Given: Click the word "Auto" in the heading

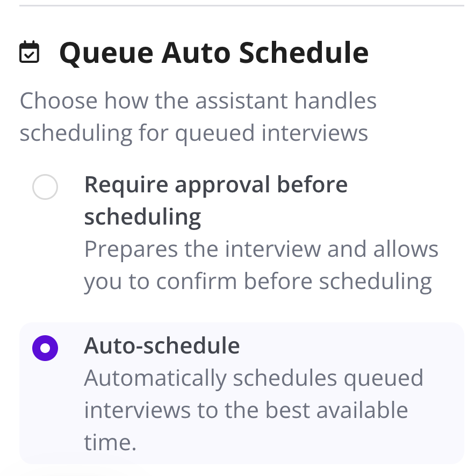Looking at the screenshot, I should pos(196,53).
